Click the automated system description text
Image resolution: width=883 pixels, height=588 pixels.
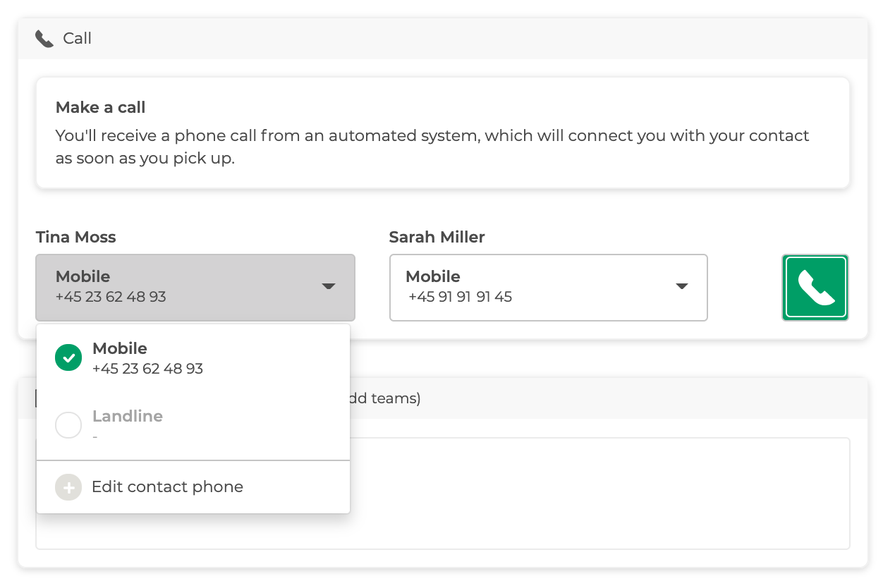[x=432, y=147]
